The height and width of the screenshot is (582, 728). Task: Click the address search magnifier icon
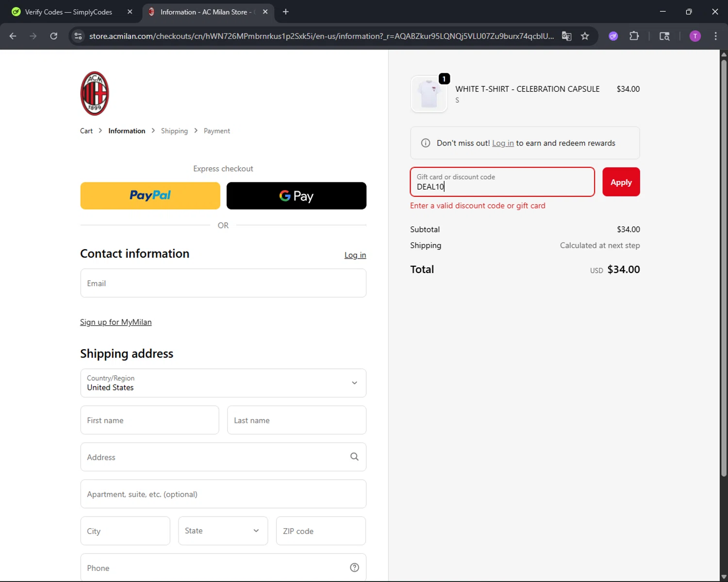tap(354, 456)
